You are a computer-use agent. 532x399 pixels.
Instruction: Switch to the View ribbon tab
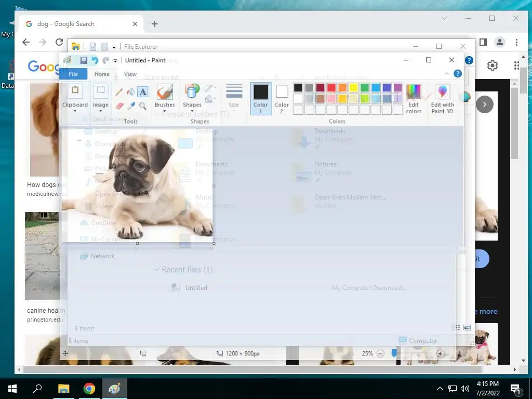(130, 74)
